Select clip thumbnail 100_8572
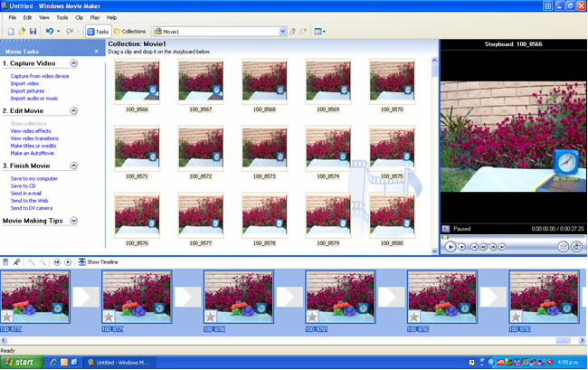 201,148
